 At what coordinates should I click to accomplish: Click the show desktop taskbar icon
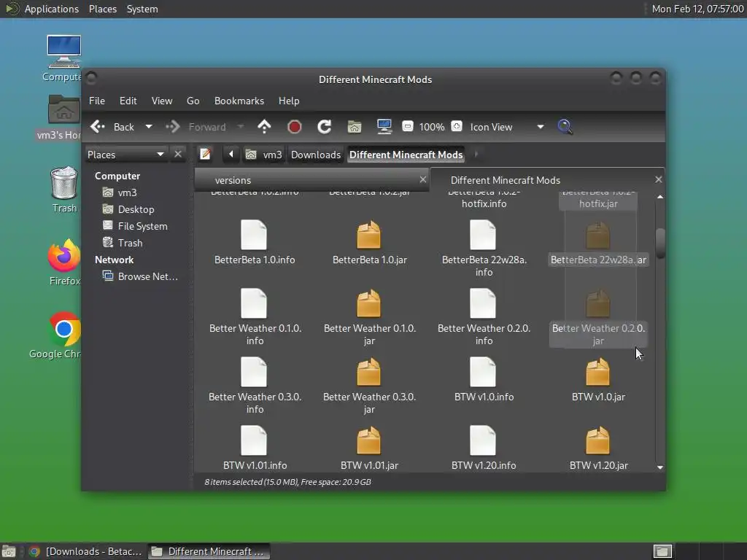[9, 551]
